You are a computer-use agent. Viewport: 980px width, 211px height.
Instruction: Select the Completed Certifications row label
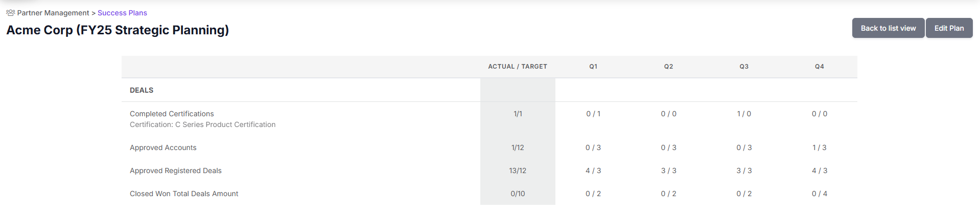click(172, 114)
